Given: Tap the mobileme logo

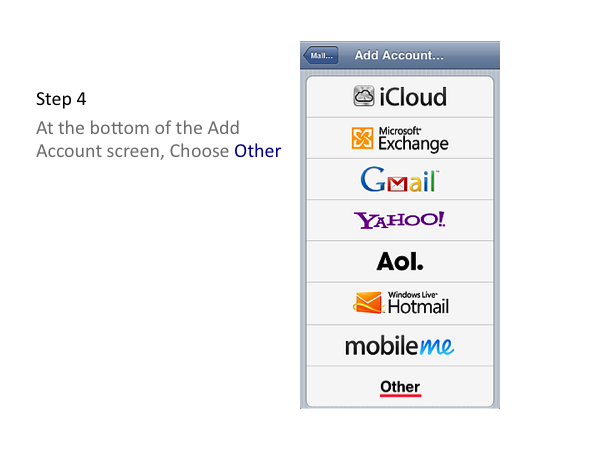Looking at the screenshot, I should pos(399,346).
